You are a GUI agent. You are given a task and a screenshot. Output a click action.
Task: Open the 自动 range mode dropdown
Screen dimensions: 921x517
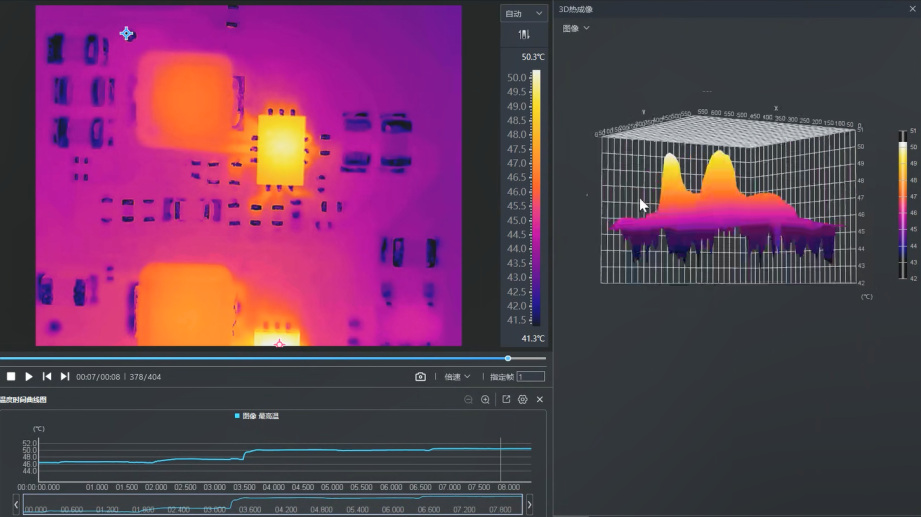[523, 14]
